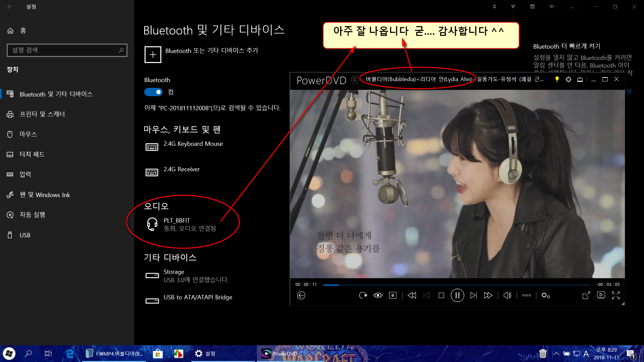The height and width of the screenshot is (362, 644).
Task: Rewind the video in PowerDVD
Action: pyautogui.click(x=412, y=295)
